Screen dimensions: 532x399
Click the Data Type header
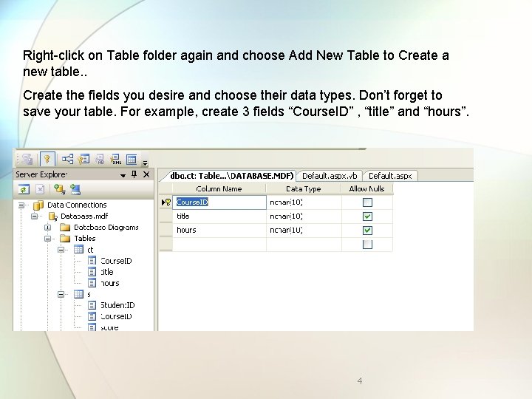(304, 188)
